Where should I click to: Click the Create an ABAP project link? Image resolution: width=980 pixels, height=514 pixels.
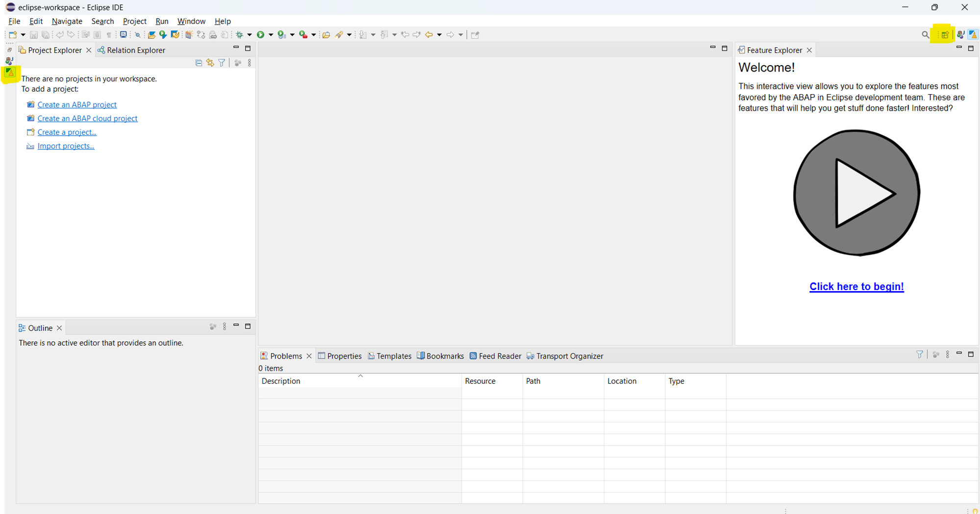[x=77, y=104]
